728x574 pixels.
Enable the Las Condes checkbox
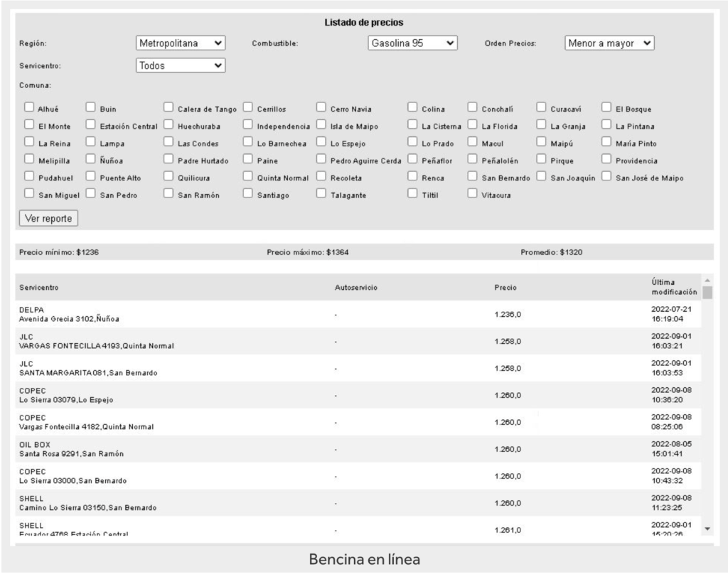(x=168, y=142)
